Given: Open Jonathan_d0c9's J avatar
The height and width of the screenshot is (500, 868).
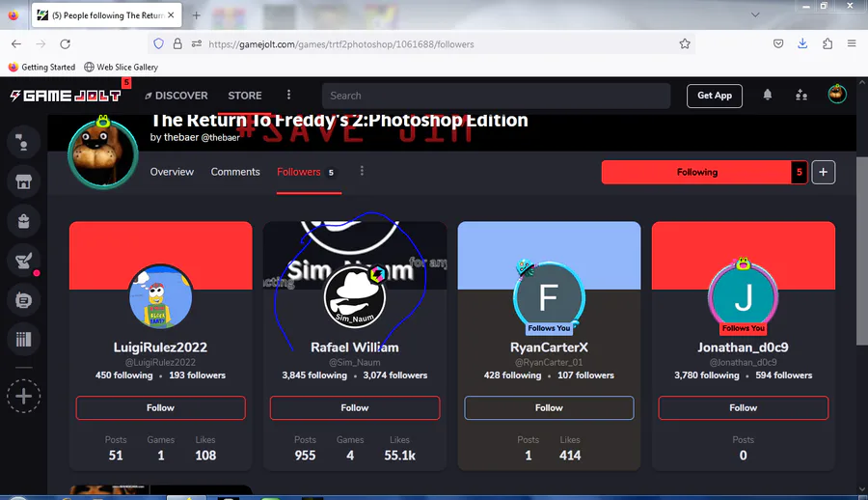Looking at the screenshot, I should (x=743, y=296).
